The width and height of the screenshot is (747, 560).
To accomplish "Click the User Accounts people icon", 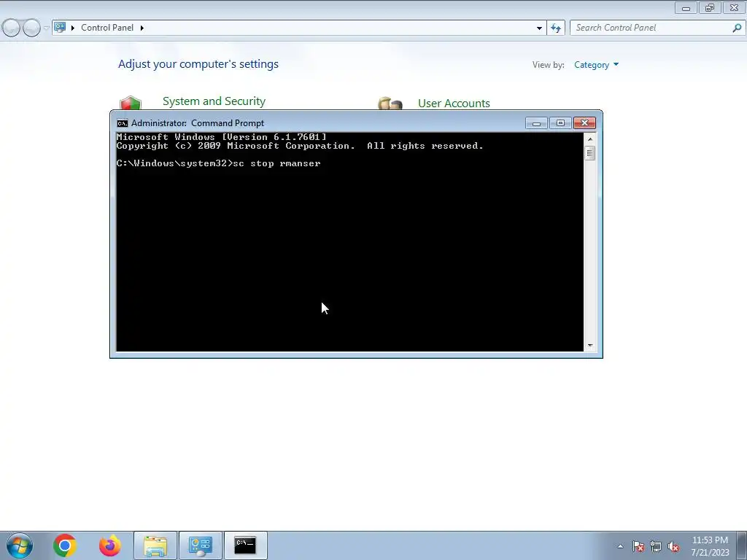I will (390, 104).
